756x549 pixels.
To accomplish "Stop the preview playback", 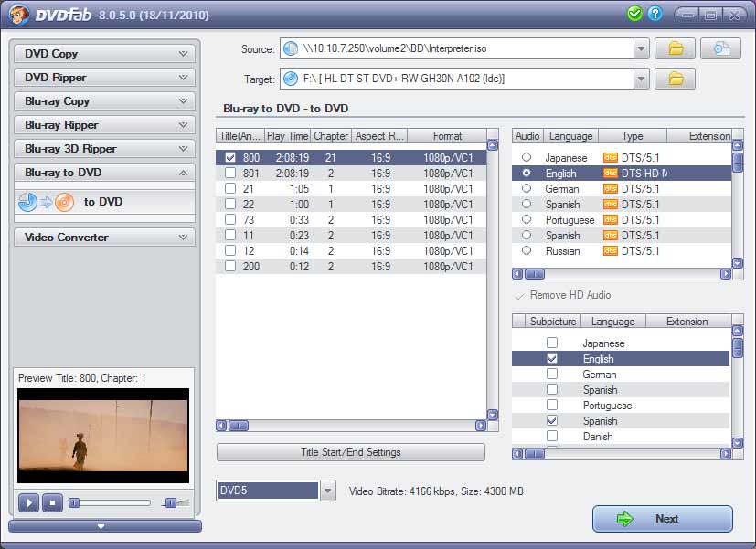I will (52, 502).
